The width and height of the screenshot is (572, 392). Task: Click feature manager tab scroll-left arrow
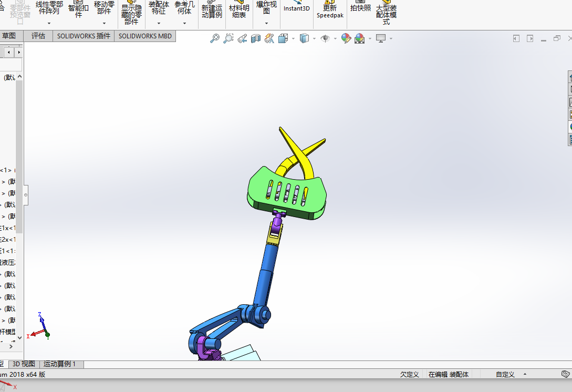9,52
